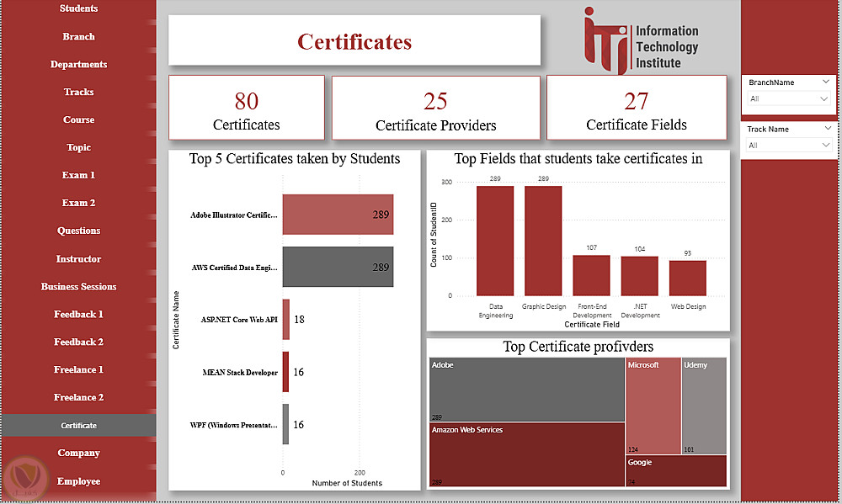
Task: Go to the Branch page
Action: click(78, 36)
